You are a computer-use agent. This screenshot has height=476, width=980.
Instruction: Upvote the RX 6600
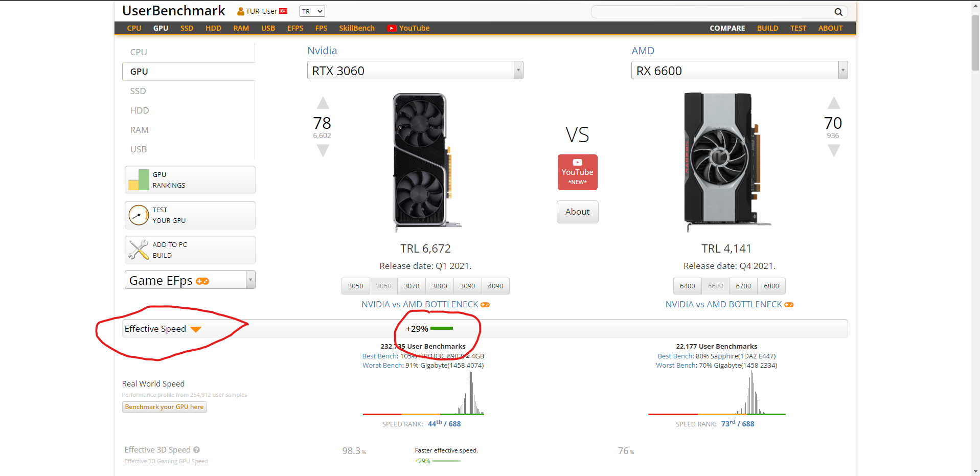coord(834,103)
